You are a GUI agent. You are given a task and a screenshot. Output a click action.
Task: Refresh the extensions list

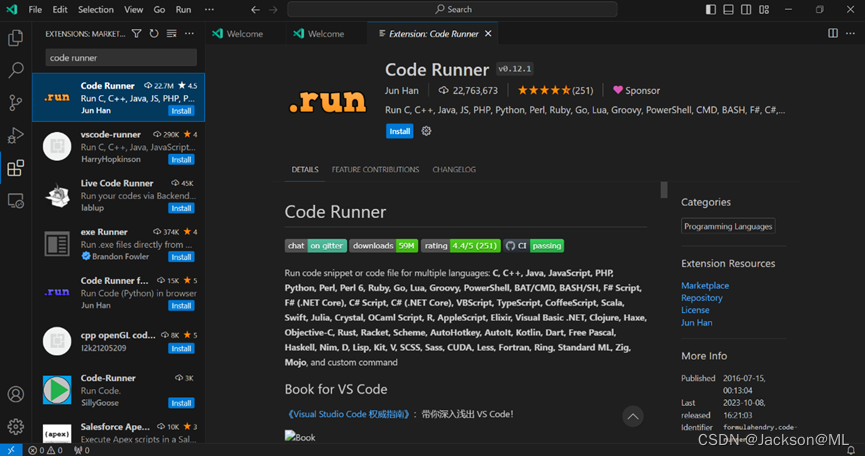coord(154,34)
